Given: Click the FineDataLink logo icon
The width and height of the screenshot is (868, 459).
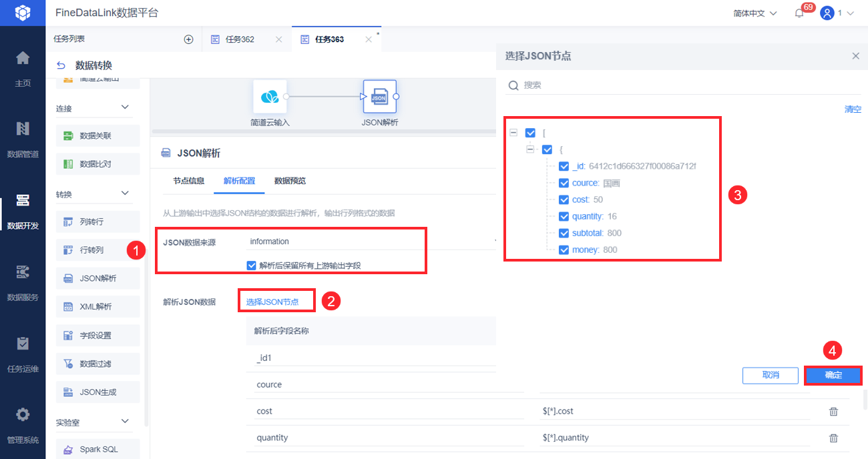Looking at the screenshot, I should point(23,13).
